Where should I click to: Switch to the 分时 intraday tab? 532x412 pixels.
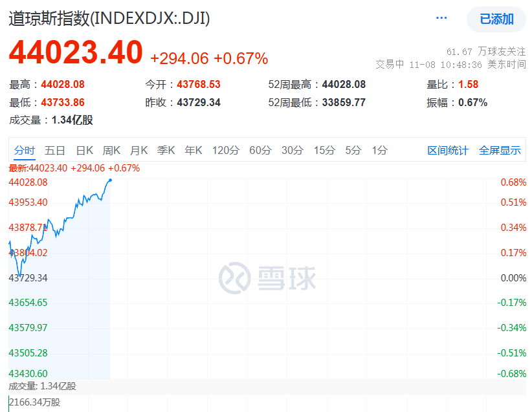coord(23,149)
